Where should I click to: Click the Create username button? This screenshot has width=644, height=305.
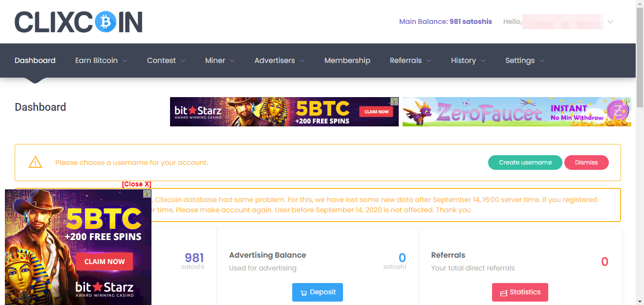525,163
